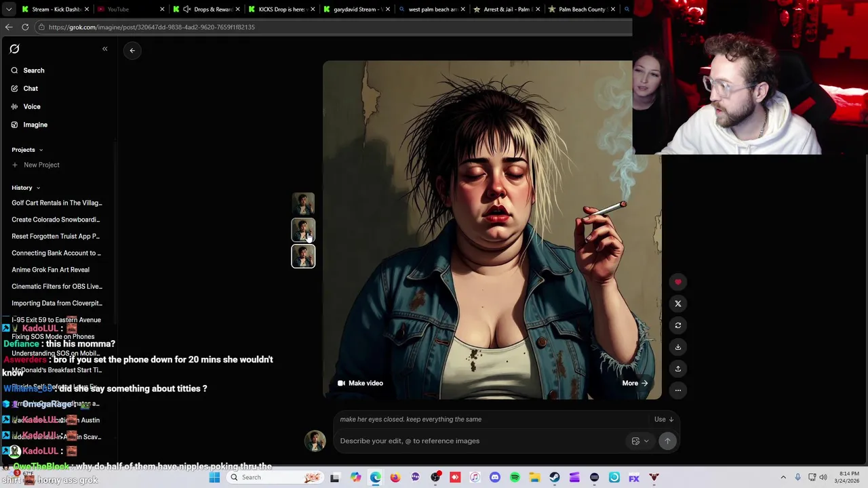This screenshot has width=868, height=488.
Task: Collapse the History section
Action: pyautogui.click(x=26, y=188)
